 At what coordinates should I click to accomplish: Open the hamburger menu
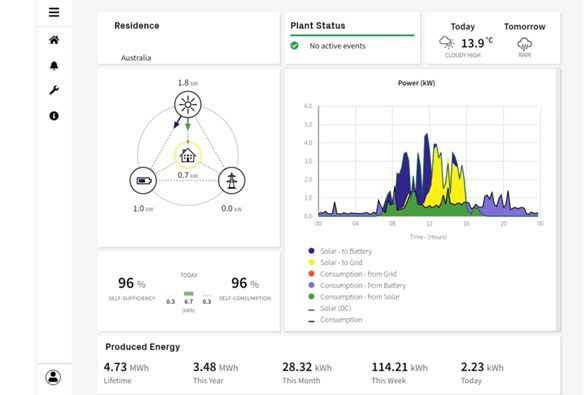click(54, 12)
